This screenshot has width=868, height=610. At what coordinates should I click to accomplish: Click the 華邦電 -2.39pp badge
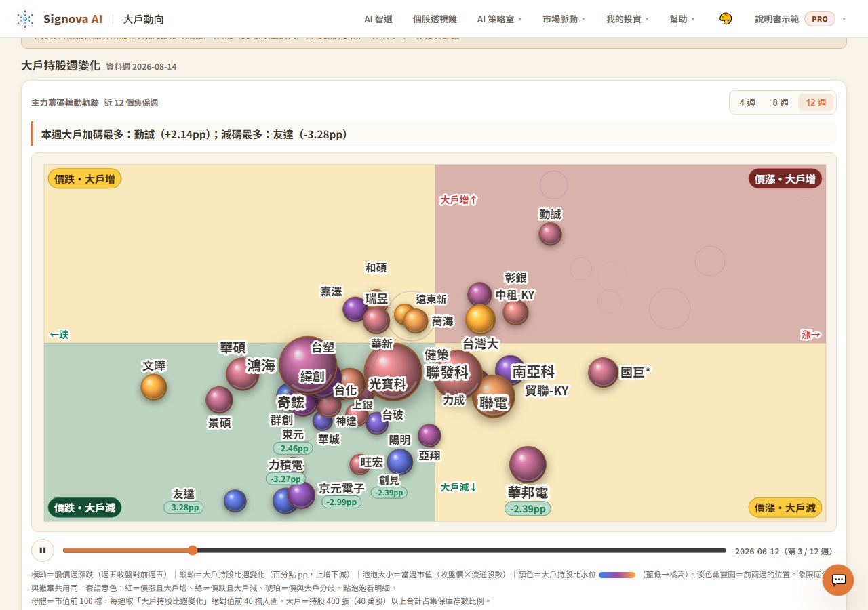pos(528,509)
